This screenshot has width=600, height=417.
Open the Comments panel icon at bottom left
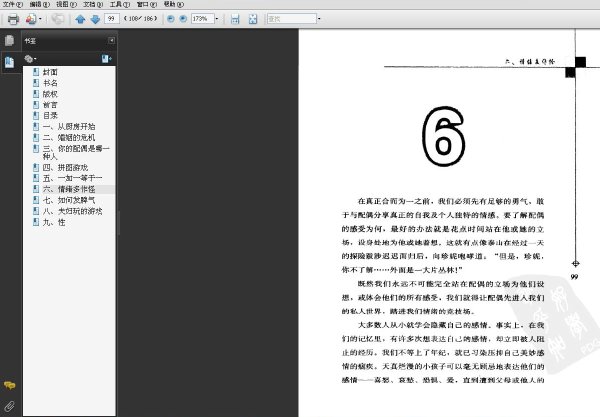[x=10, y=385]
